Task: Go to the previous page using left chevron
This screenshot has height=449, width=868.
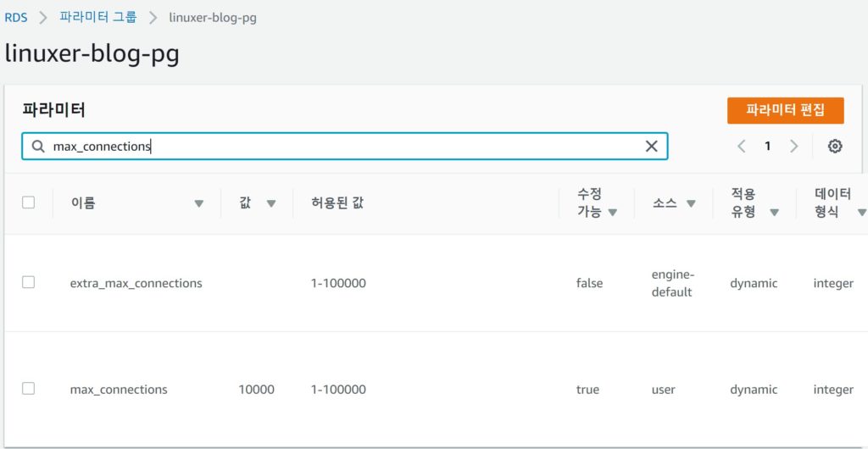Action: [742, 147]
